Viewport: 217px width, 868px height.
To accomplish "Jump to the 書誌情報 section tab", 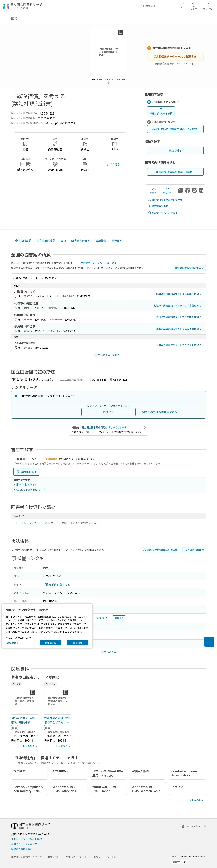I will (101, 241).
